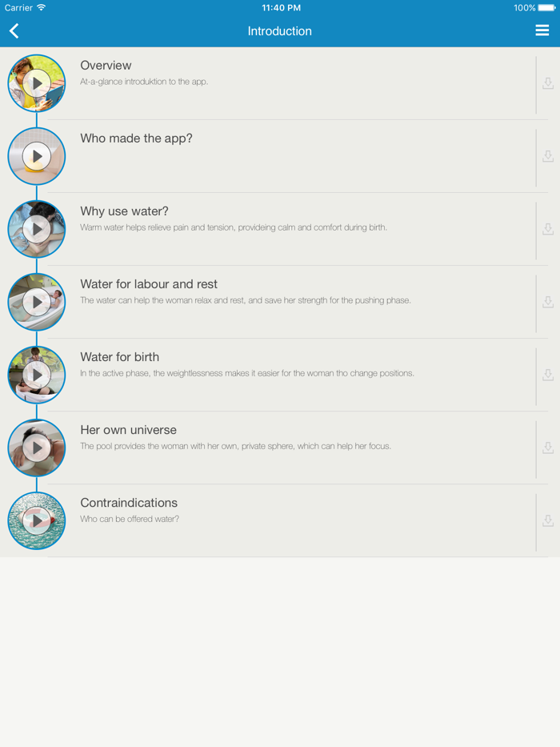Screen dimensions: 560x747
Task: Play the Contraindications thumbnail
Action: tap(37, 520)
